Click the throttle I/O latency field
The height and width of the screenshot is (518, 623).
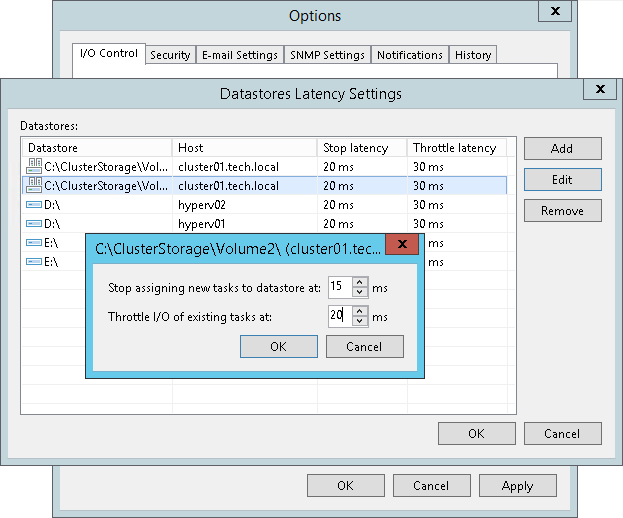point(339,316)
